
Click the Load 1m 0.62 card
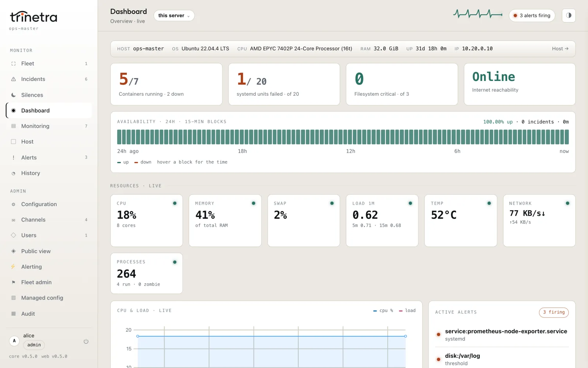coord(382,220)
